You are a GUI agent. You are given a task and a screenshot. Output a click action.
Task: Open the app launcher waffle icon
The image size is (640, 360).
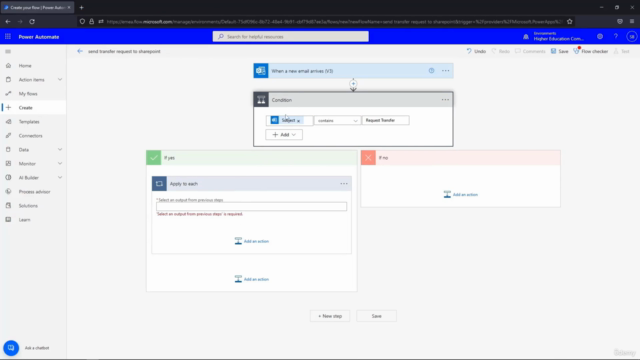[x=8, y=37]
